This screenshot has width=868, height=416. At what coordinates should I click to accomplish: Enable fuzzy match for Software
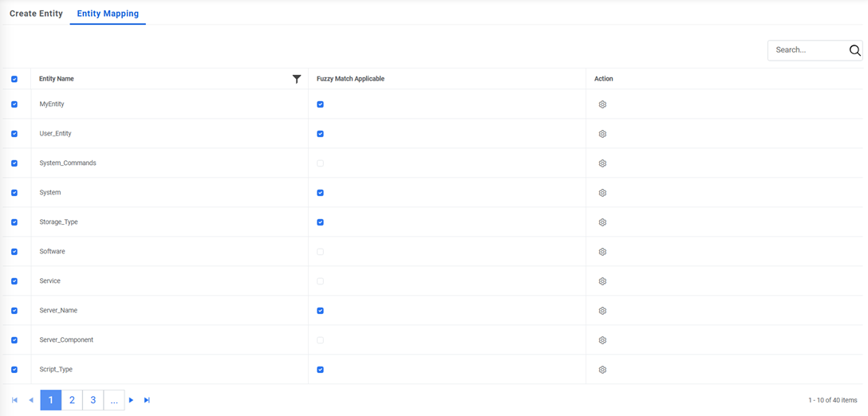(x=320, y=252)
